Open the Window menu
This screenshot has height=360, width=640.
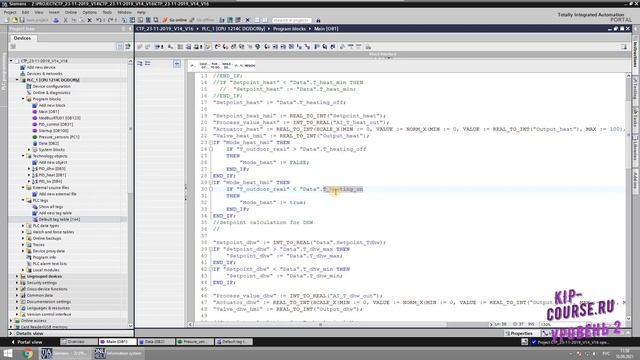124,12
